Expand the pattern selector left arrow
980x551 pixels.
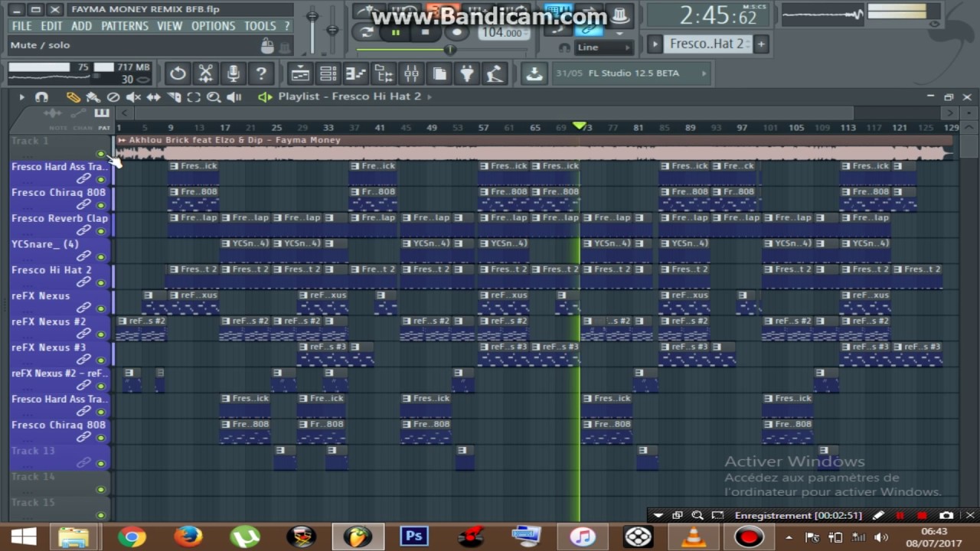pyautogui.click(x=655, y=44)
